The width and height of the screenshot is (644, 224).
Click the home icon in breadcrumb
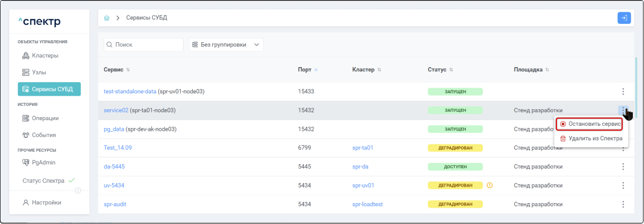tap(107, 18)
